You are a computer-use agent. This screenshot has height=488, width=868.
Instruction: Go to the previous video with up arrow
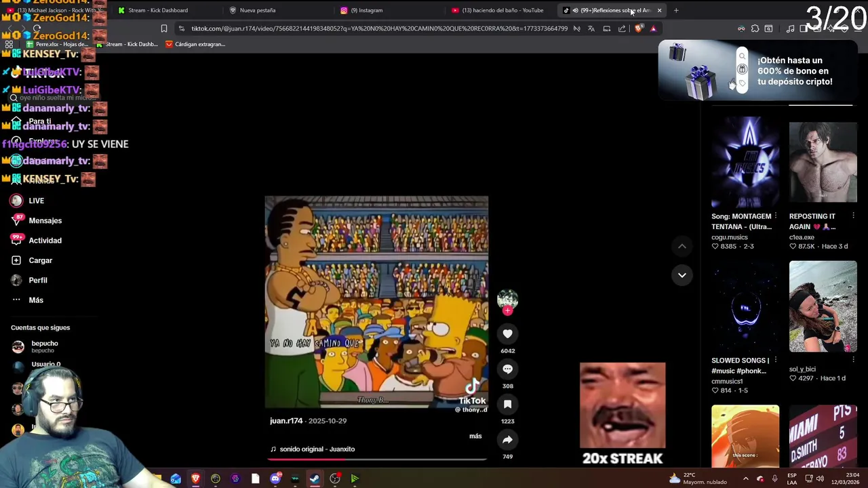pyautogui.click(x=682, y=247)
